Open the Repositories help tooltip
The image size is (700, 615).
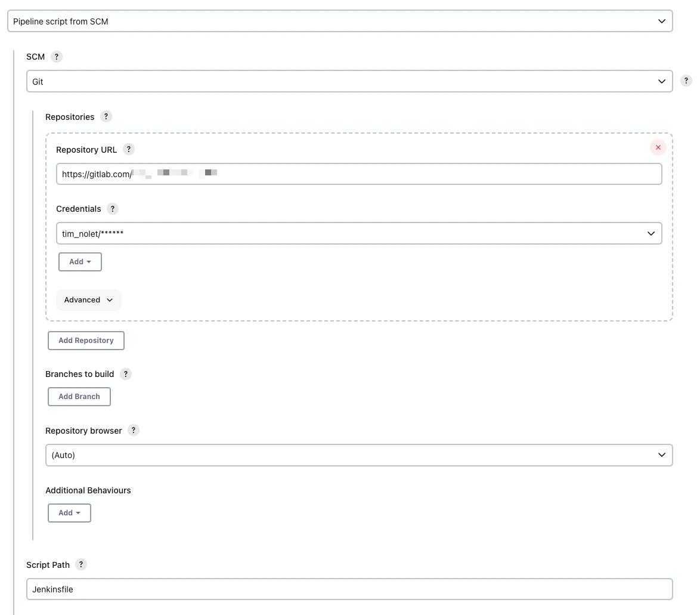click(x=106, y=116)
